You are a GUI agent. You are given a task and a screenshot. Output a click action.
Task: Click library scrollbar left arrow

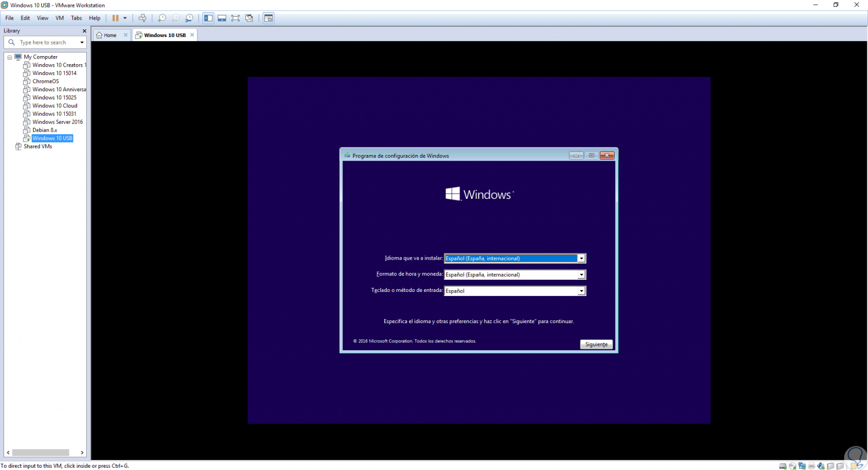tap(8, 453)
